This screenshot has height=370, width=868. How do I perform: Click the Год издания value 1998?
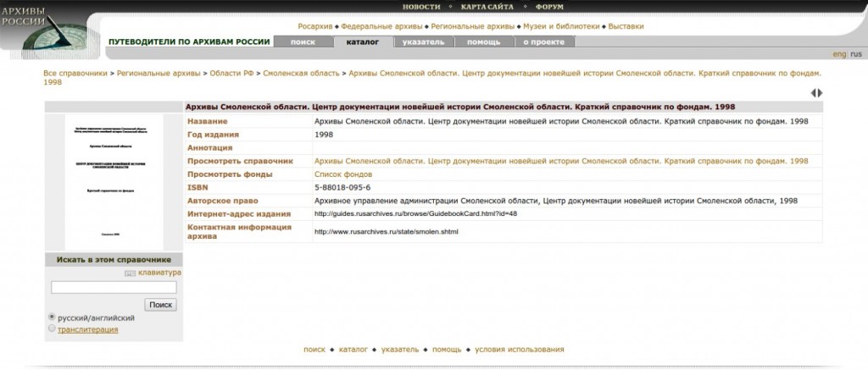click(324, 135)
